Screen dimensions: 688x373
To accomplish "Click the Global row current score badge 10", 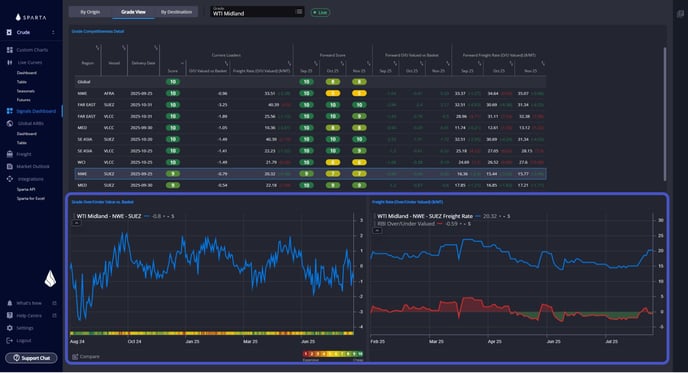I will pyautogui.click(x=173, y=82).
